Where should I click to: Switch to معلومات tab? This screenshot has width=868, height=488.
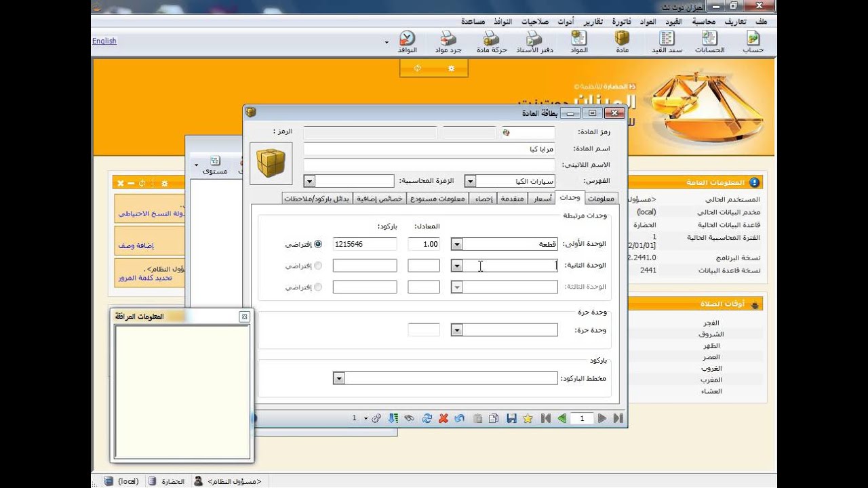(x=600, y=198)
